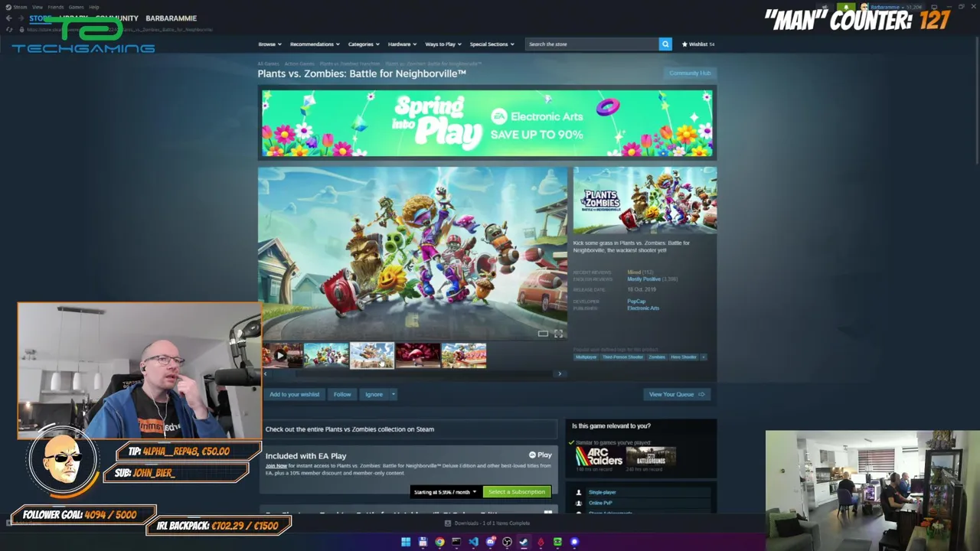Show more tags with the plus button
Viewport: 980px width, 551px height.
tap(703, 357)
